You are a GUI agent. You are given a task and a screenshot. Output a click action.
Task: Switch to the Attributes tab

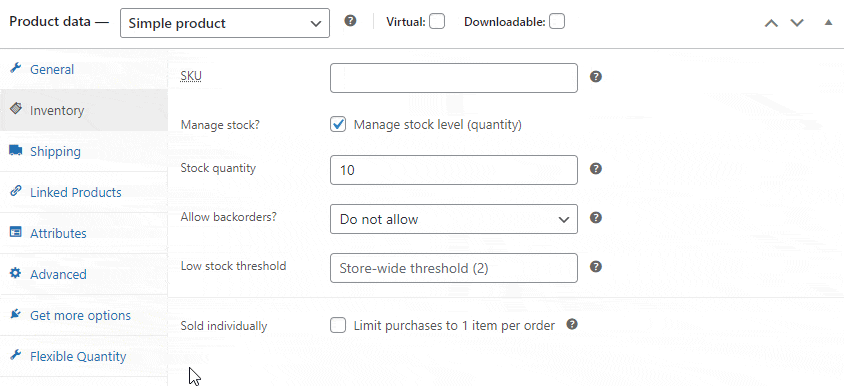58,233
